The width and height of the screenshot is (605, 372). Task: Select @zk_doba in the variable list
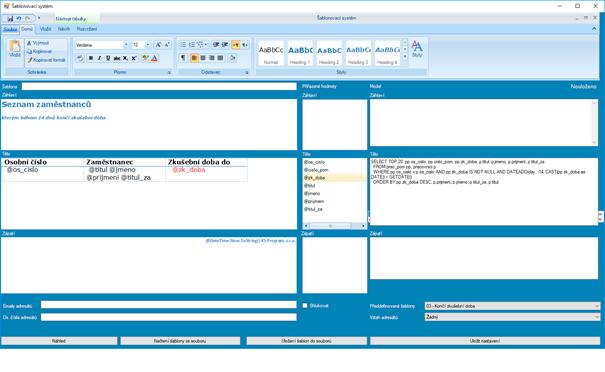tap(334, 178)
